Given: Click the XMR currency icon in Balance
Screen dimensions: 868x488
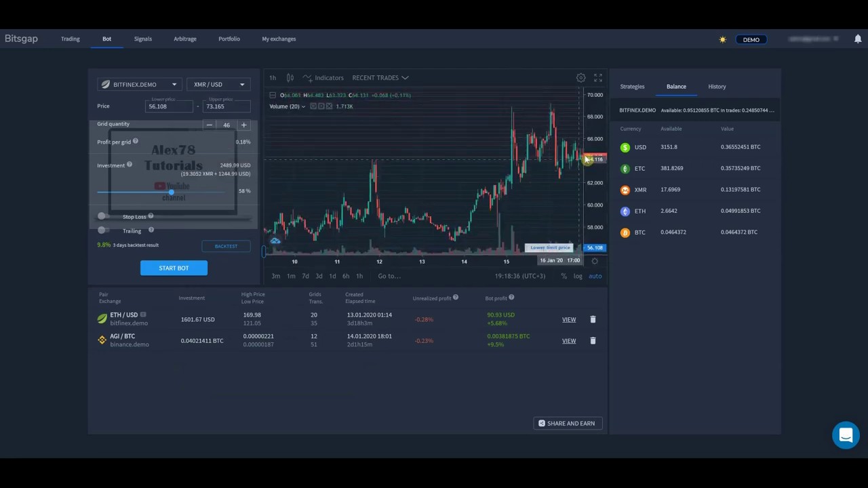Looking at the screenshot, I should [x=625, y=190].
